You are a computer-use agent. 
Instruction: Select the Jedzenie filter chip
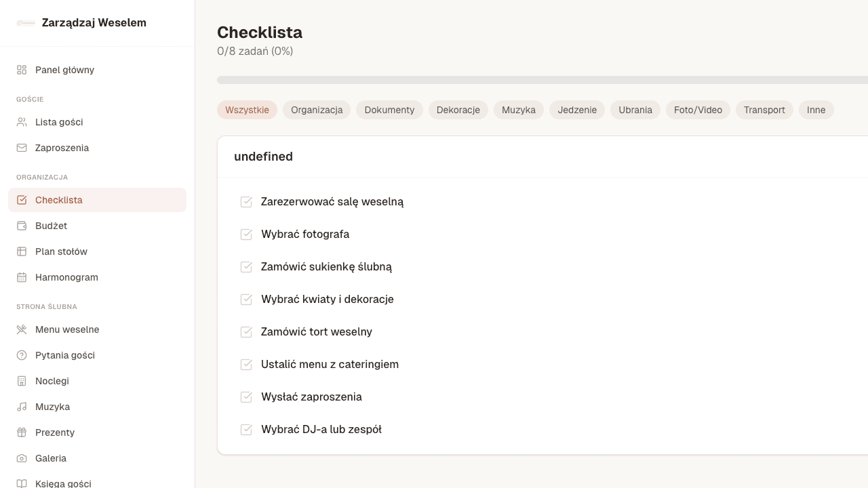click(576, 110)
